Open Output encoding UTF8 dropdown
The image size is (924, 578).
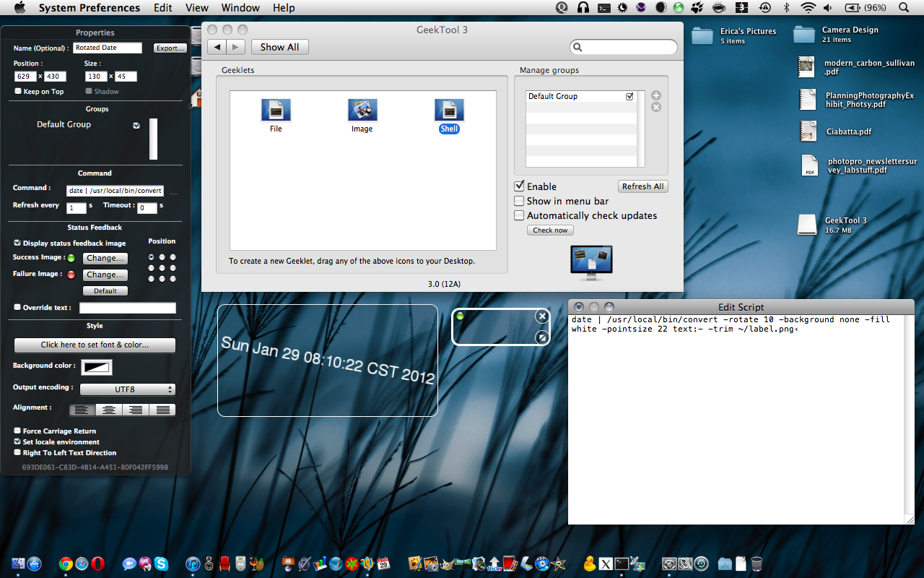point(128,389)
